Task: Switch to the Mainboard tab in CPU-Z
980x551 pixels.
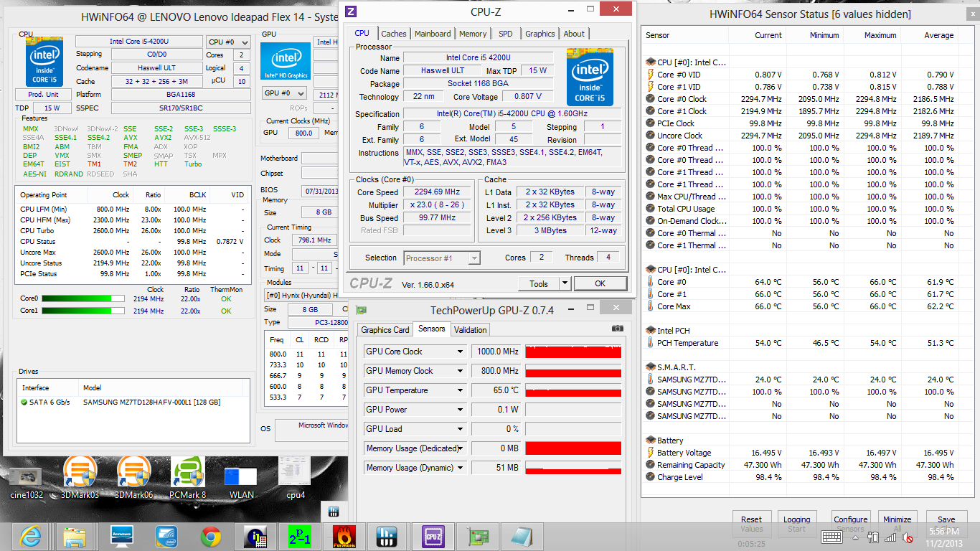Action: tap(433, 34)
